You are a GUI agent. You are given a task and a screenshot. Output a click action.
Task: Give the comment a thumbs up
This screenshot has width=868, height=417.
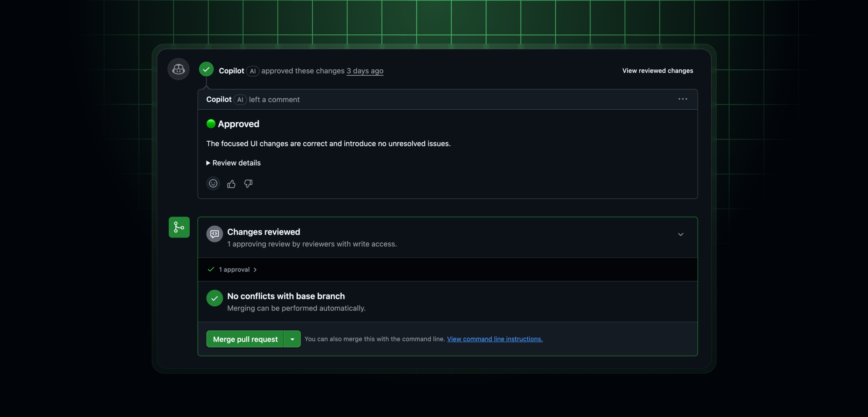[x=231, y=184]
